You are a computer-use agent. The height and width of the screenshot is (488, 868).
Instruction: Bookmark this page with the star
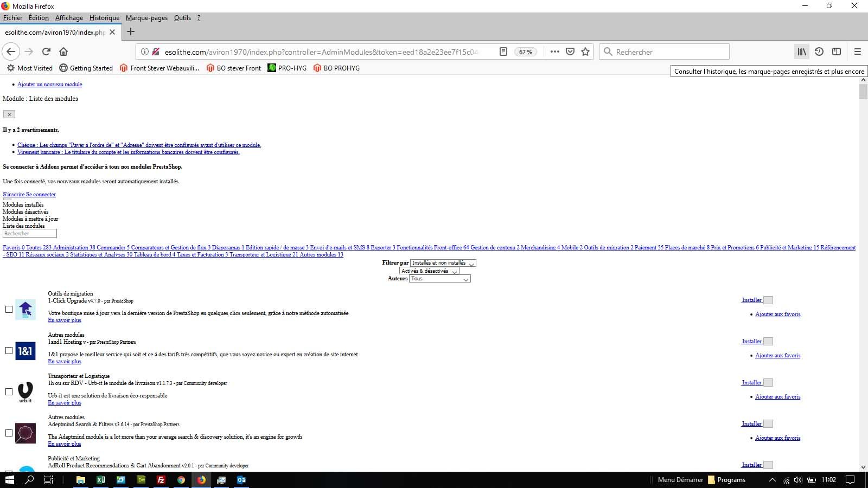tap(585, 52)
